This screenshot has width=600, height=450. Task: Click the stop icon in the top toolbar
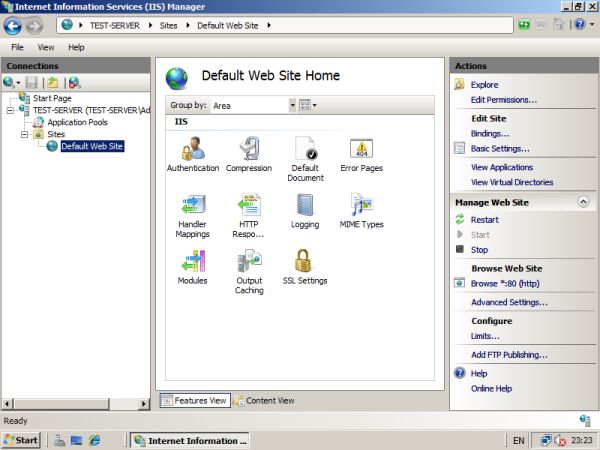[541, 25]
